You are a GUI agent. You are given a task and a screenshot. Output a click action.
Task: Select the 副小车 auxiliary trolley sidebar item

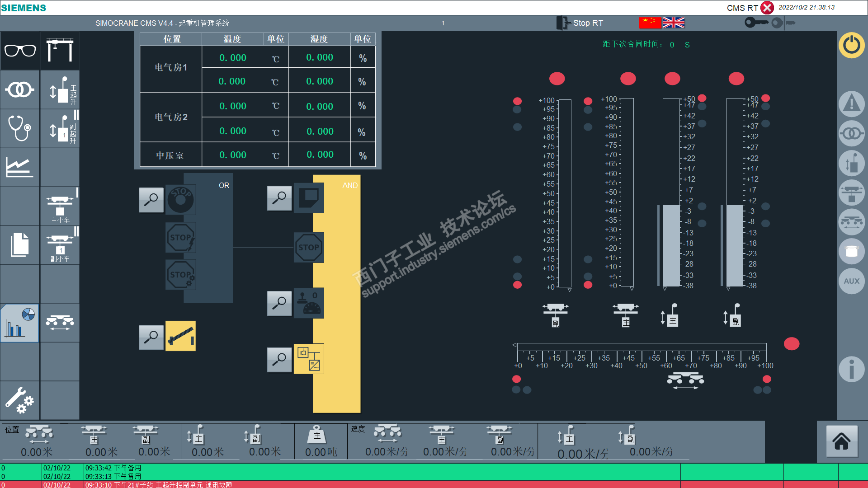[60, 245]
